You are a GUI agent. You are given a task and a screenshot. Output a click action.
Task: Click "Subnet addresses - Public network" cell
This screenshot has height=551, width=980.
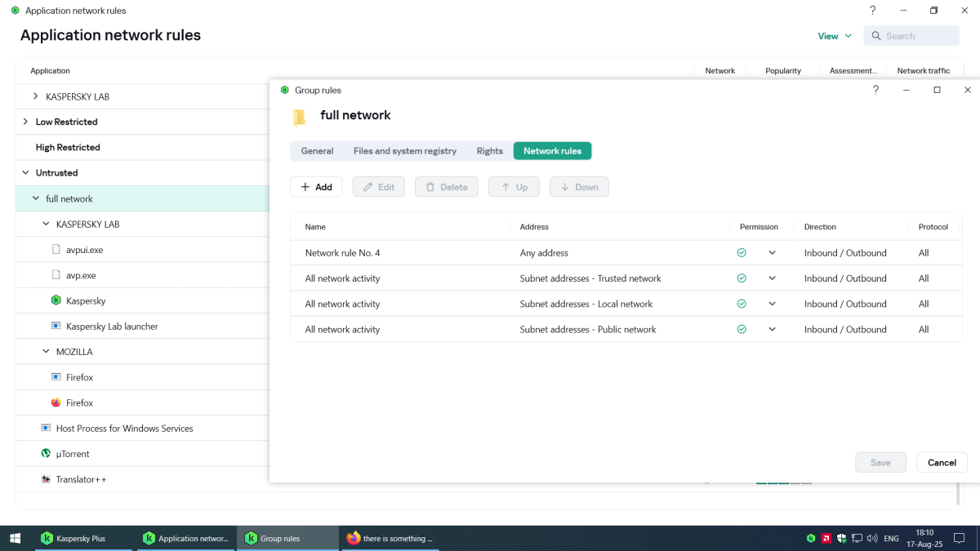(x=588, y=330)
